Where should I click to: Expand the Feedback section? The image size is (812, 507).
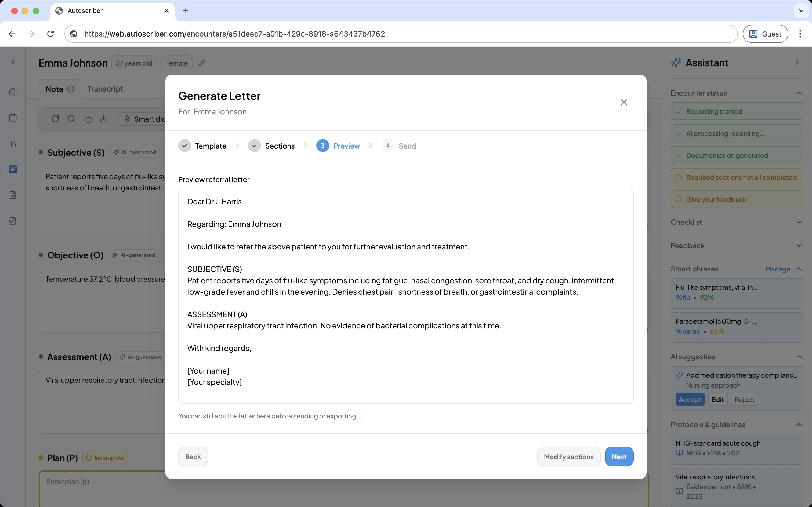click(x=799, y=245)
